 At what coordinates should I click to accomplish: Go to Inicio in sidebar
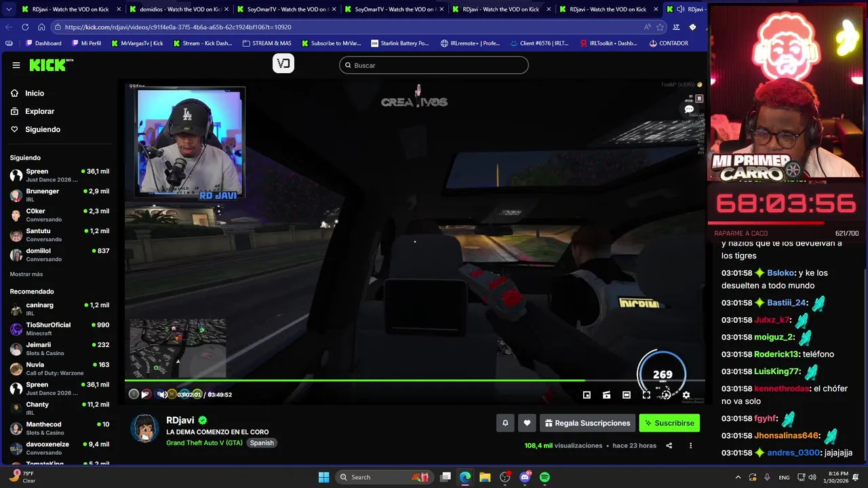pos(35,94)
